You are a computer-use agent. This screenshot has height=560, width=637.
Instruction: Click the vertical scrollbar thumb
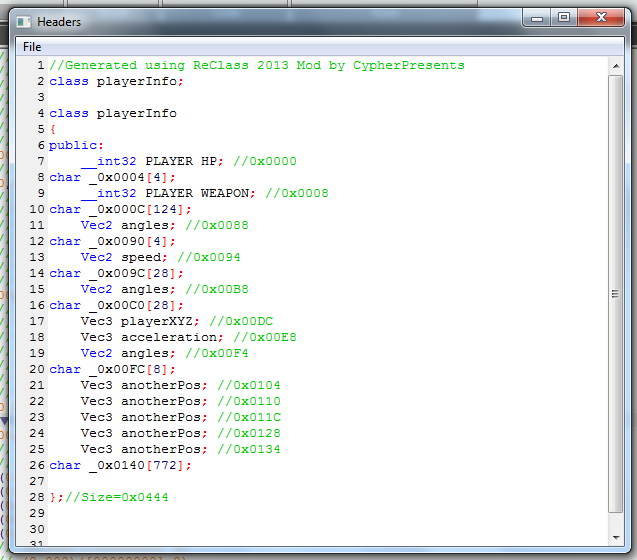tap(616, 294)
